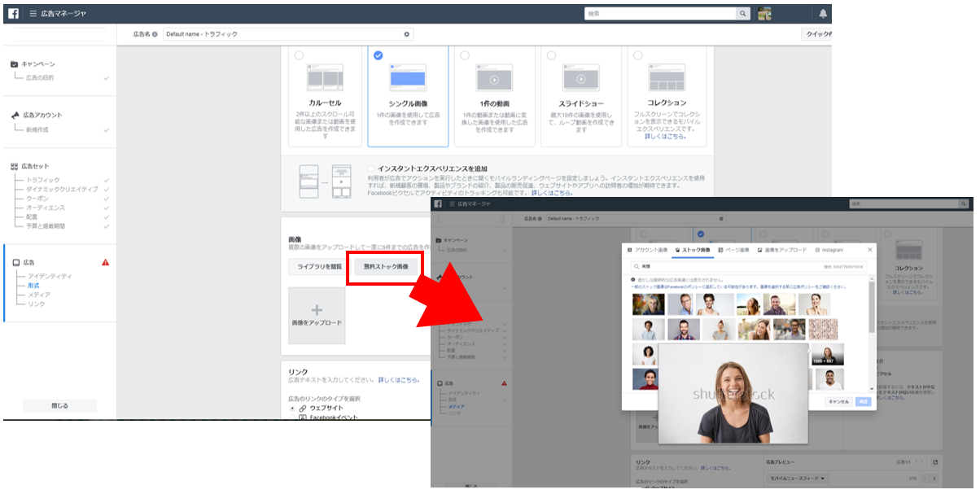Screen dimensions: 980x494
Task: Switch to ページ画像 tab in dialog
Action: click(x=734, y=250)
